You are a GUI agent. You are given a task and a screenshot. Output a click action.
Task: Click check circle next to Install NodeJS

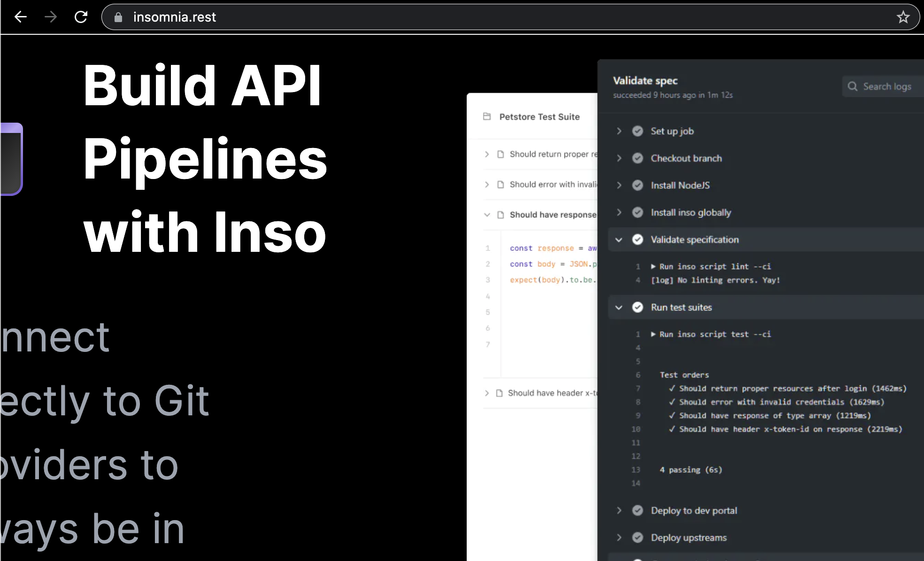(637, 185)
